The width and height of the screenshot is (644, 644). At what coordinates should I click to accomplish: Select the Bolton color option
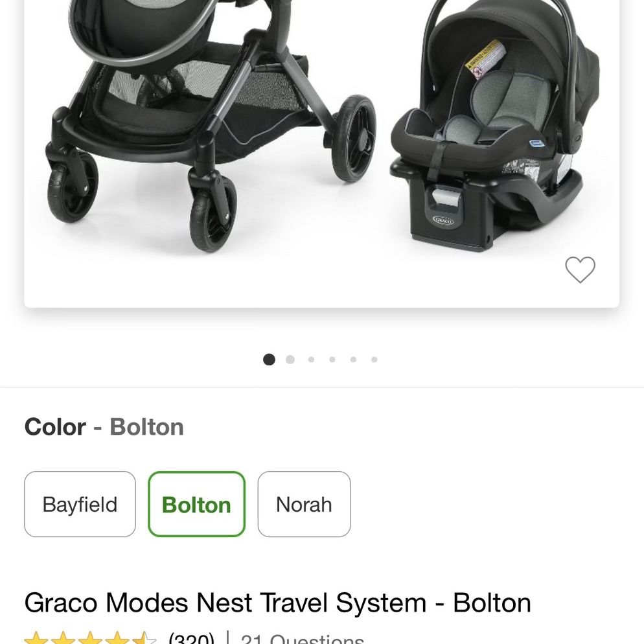click(196, 504)
